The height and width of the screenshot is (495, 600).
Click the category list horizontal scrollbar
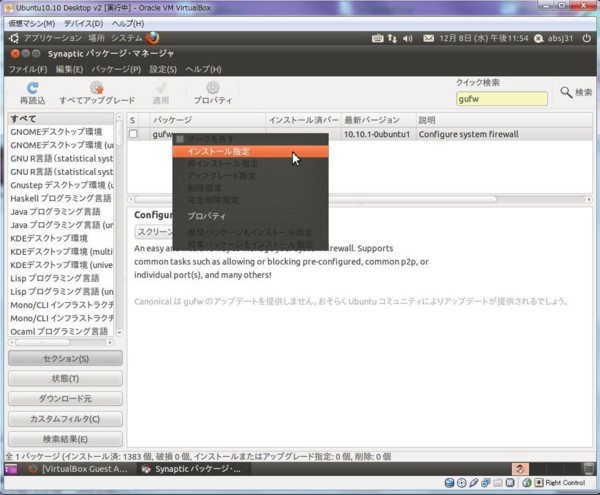62,342
